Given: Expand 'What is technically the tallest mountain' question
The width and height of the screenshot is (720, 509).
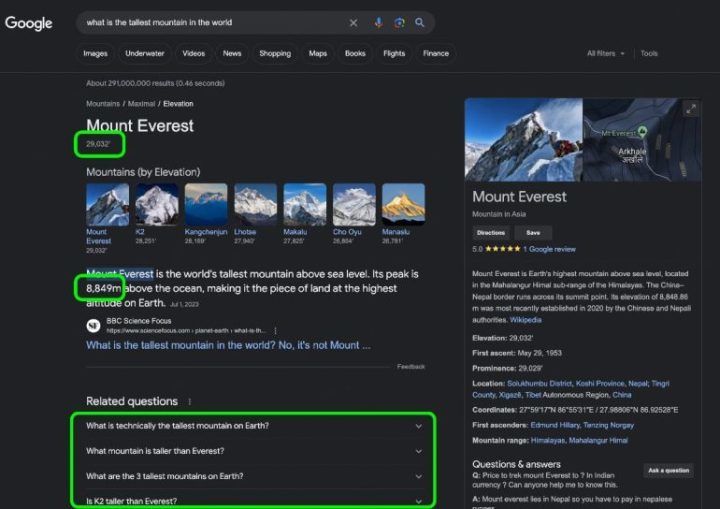Looking at the screenshot, I should point(254,426).
